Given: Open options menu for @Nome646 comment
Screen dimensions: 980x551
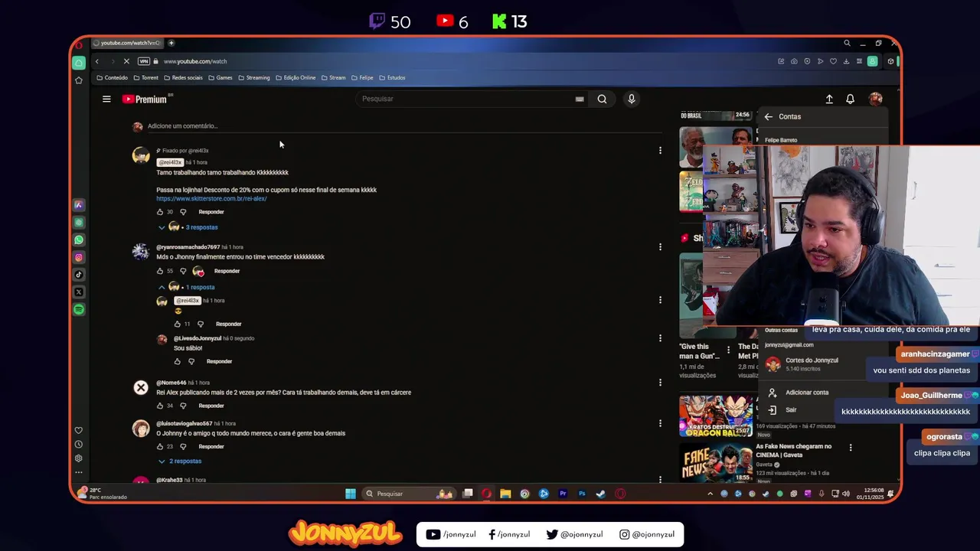Looking at the screenshot, I should 660,383.
